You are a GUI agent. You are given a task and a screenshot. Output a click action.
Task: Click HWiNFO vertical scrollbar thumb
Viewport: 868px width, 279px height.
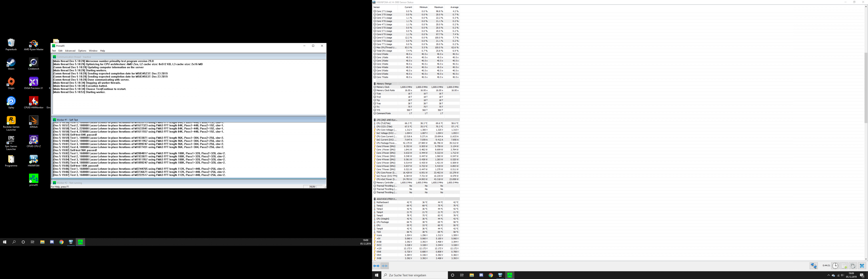(866, 88)
